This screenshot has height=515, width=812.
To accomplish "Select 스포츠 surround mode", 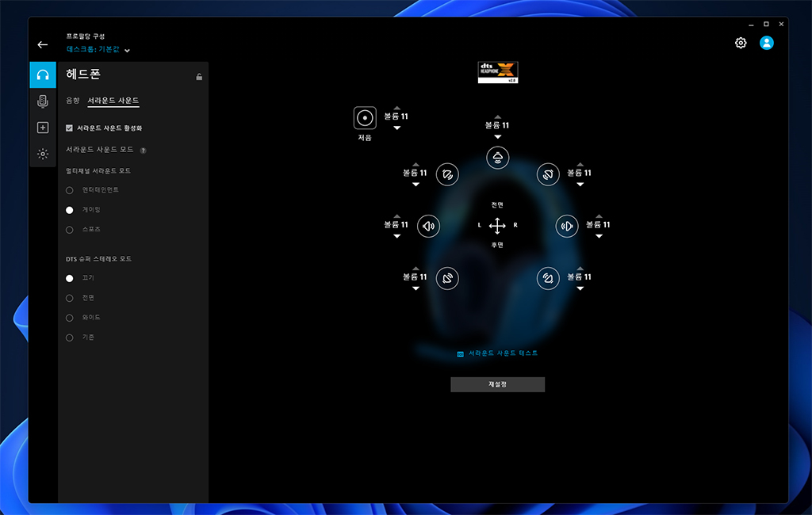I will point(70,230).
